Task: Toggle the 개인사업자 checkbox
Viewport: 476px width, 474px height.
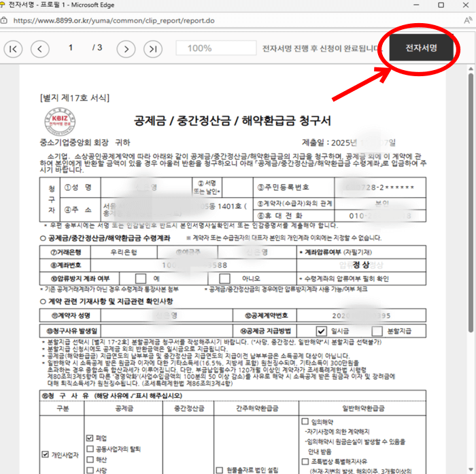Action: coord(45,454)
